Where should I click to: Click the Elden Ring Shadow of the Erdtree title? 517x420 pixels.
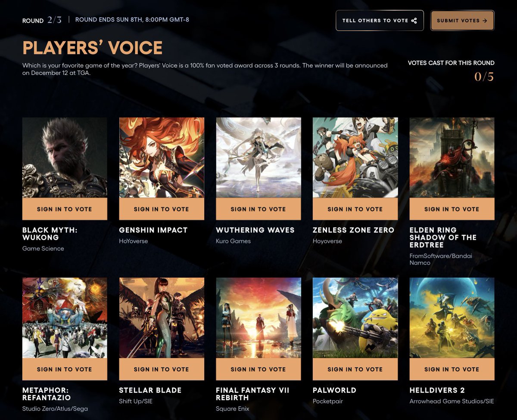(443, 238)
